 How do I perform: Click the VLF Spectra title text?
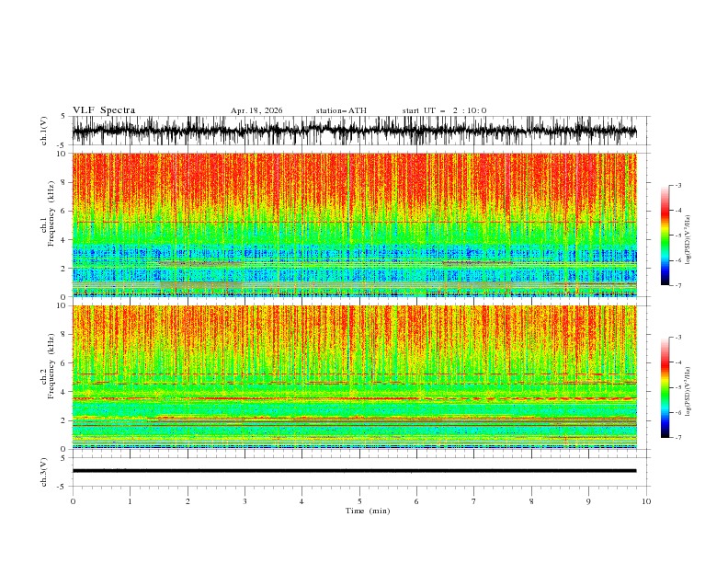(104, 110)
